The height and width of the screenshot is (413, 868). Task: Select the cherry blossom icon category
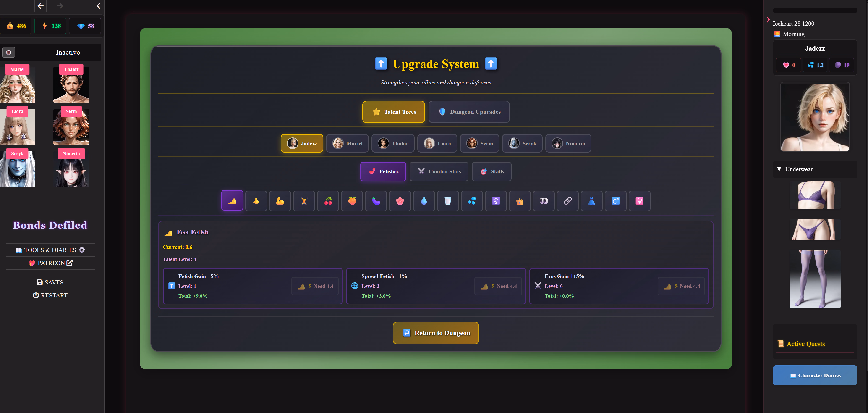coord(400,201)
